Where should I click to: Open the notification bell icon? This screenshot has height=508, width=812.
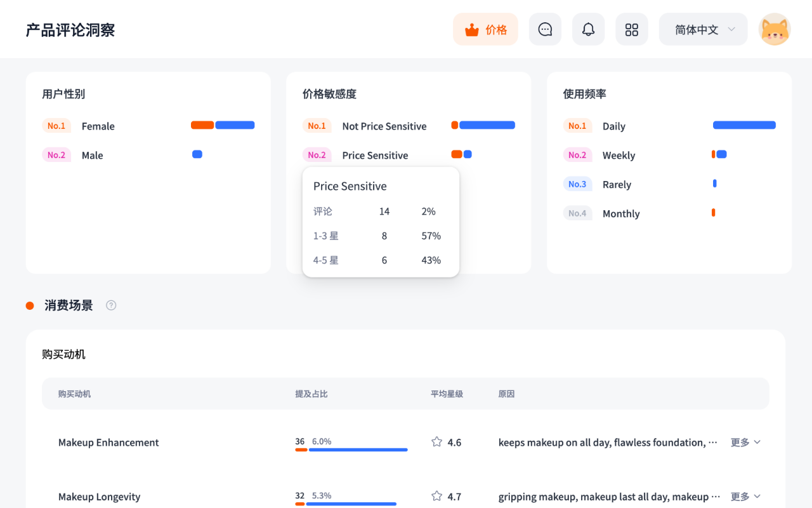click(588, 29)
